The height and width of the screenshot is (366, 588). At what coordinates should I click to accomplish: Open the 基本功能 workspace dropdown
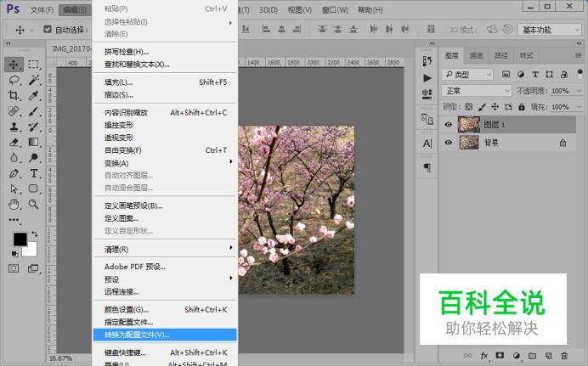550,29
